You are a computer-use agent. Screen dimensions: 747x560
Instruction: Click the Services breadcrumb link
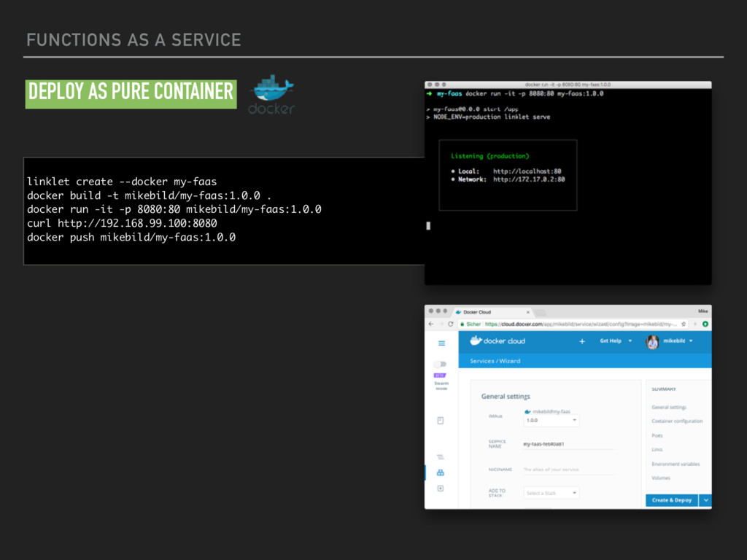point(481,361)
